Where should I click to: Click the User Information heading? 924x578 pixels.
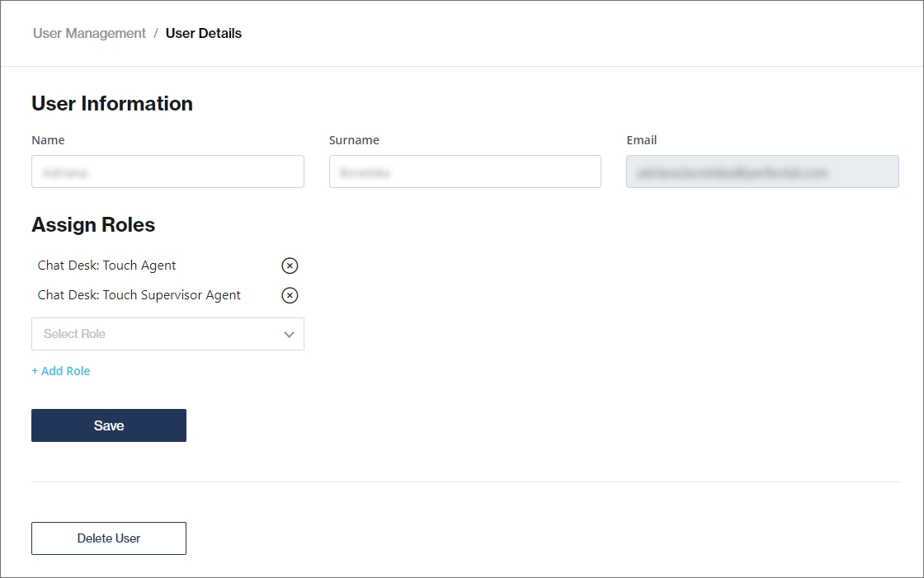tap(112, 104)
